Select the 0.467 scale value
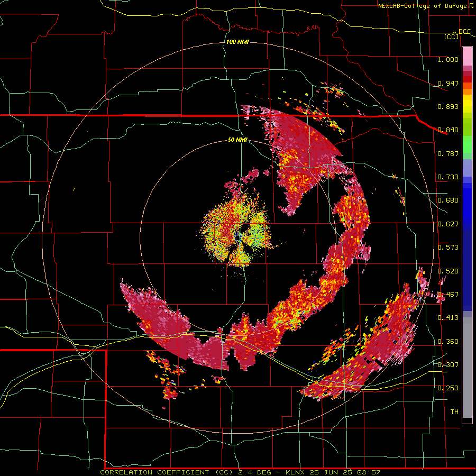The height and width of the screenshot is (476, 476). (x=448, y=295)
